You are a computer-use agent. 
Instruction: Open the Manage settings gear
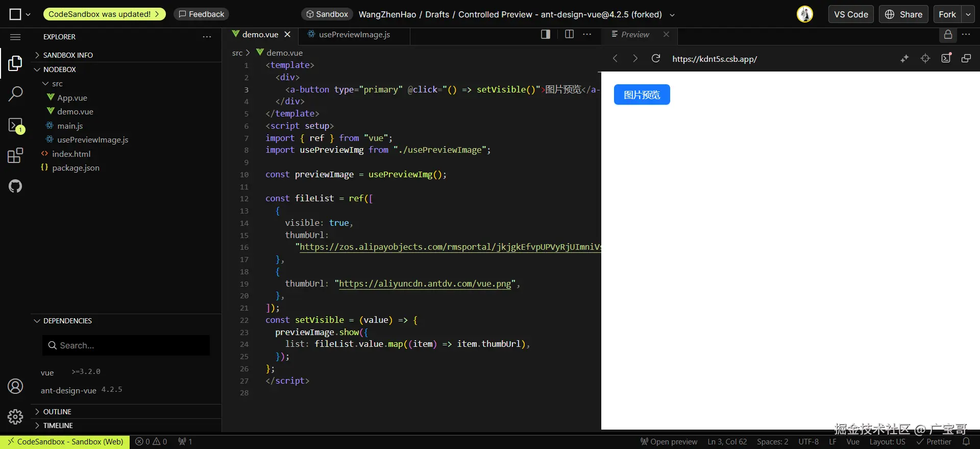[x=15, y=417]
